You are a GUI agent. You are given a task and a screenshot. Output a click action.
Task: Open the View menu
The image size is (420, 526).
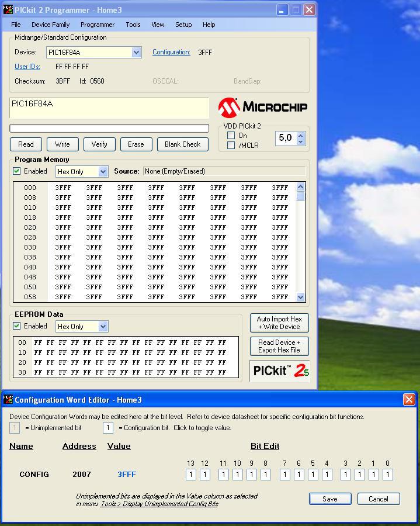pyautogui.click(x=158, y=25)
